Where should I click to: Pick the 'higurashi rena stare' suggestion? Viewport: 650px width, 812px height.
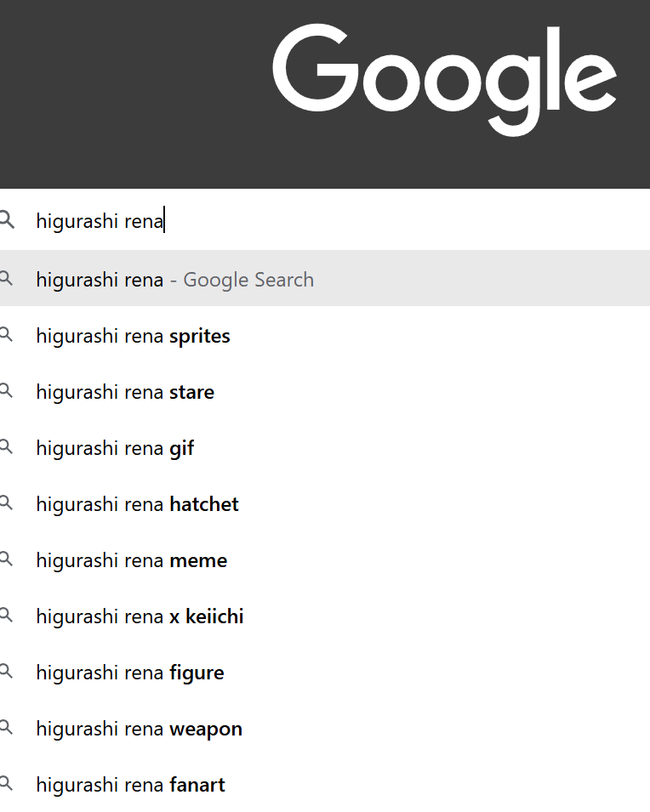click(325, 391)
